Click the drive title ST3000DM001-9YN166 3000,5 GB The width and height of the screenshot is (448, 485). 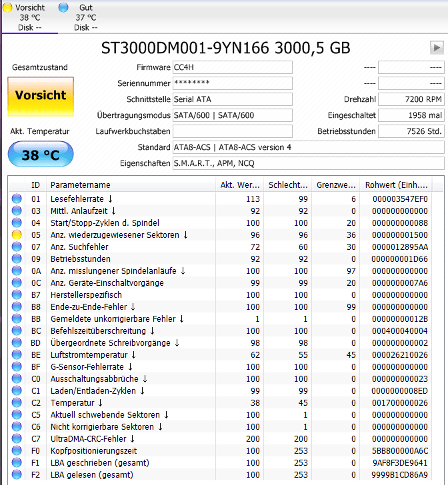pos(226,48)
